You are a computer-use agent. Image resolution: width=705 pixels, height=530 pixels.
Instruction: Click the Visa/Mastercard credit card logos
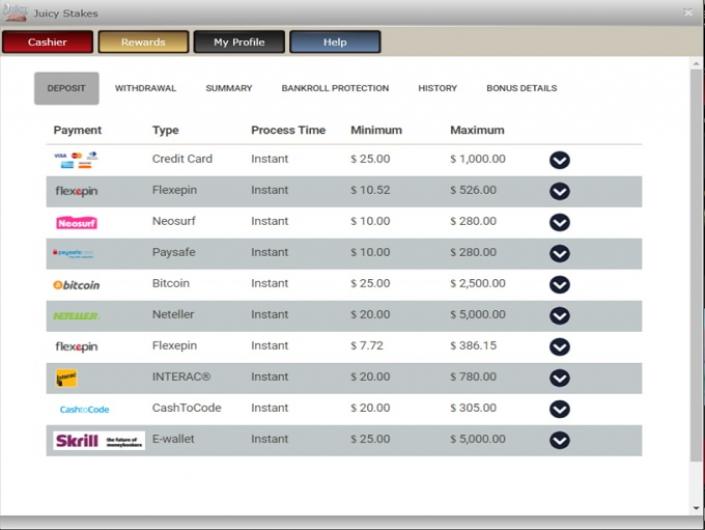point(76,160)
